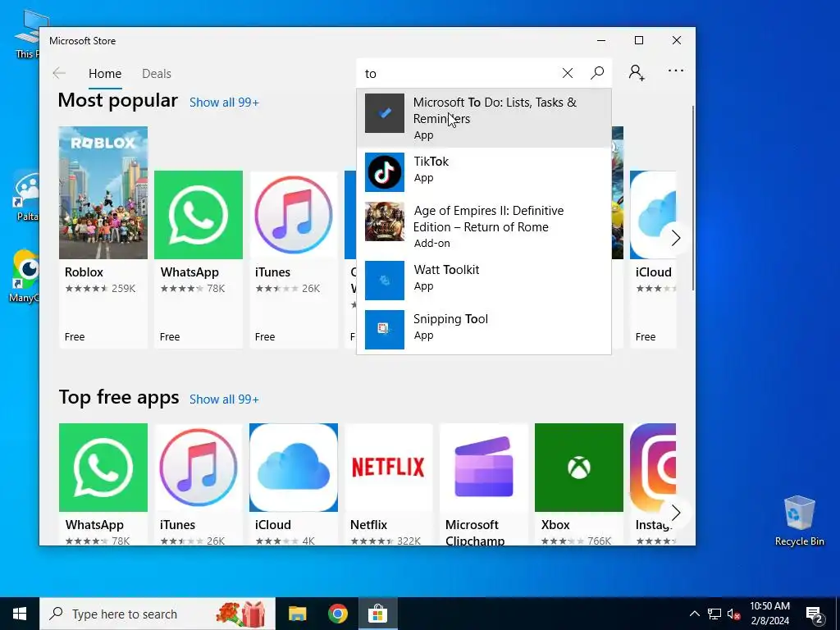The width and height of the screenshot is (840, 630).
Task: Open WhatsApp tile in Most popular
Action: coord(199,259)
